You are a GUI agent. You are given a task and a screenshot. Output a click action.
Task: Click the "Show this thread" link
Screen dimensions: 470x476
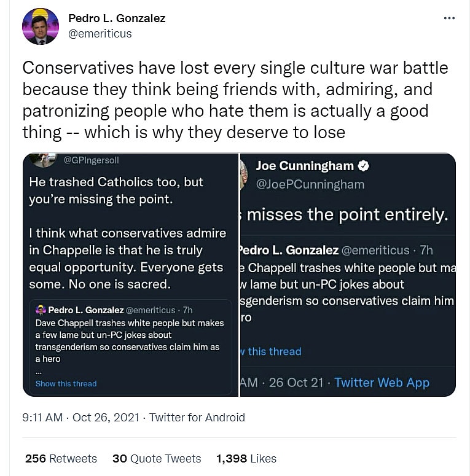click(x=66, y=383)
